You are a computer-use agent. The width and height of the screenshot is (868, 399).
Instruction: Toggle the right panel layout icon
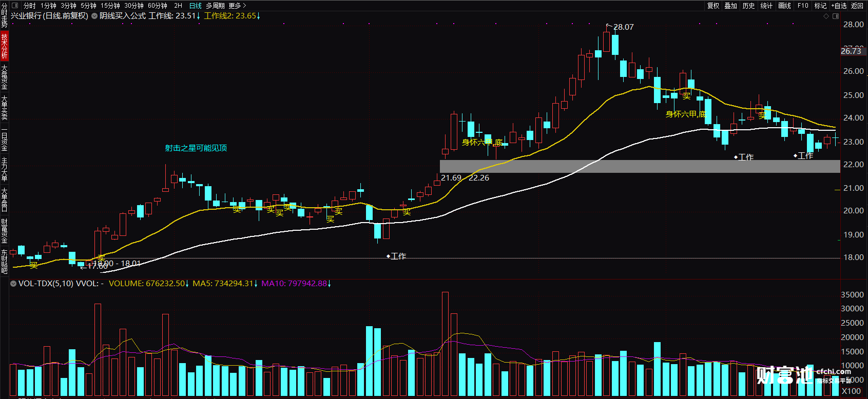tap(836, 16)
